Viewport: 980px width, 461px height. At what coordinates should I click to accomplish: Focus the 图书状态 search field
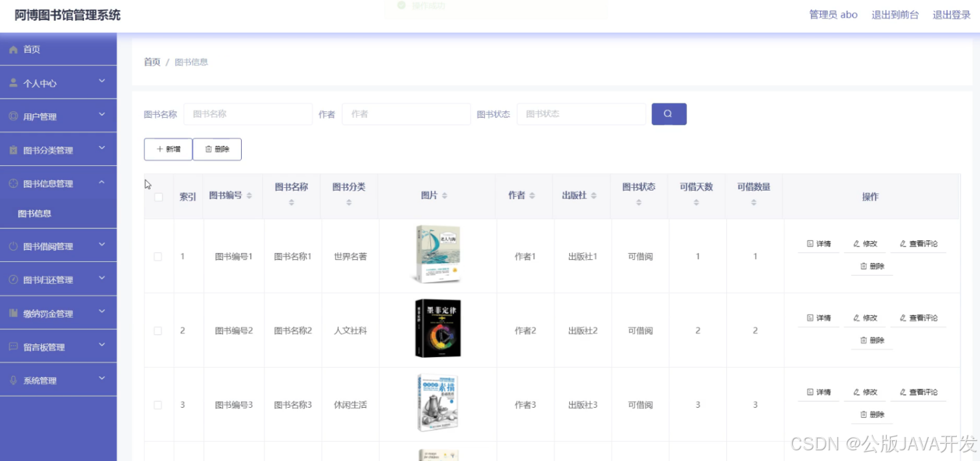point(581,114)
